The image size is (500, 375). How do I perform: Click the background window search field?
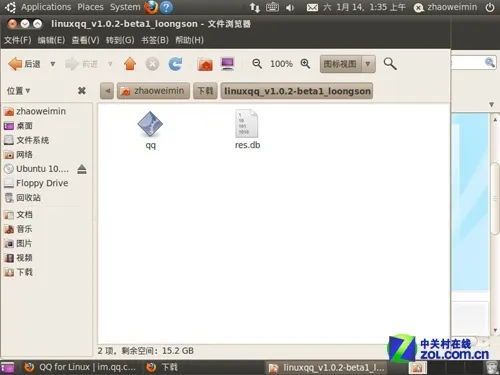[473, 63]
